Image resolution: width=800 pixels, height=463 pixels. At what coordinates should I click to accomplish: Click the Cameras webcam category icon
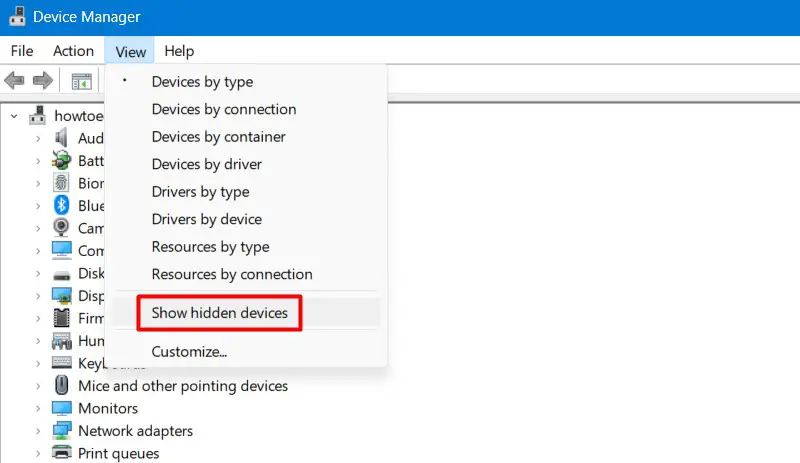[x=62, y=227]
